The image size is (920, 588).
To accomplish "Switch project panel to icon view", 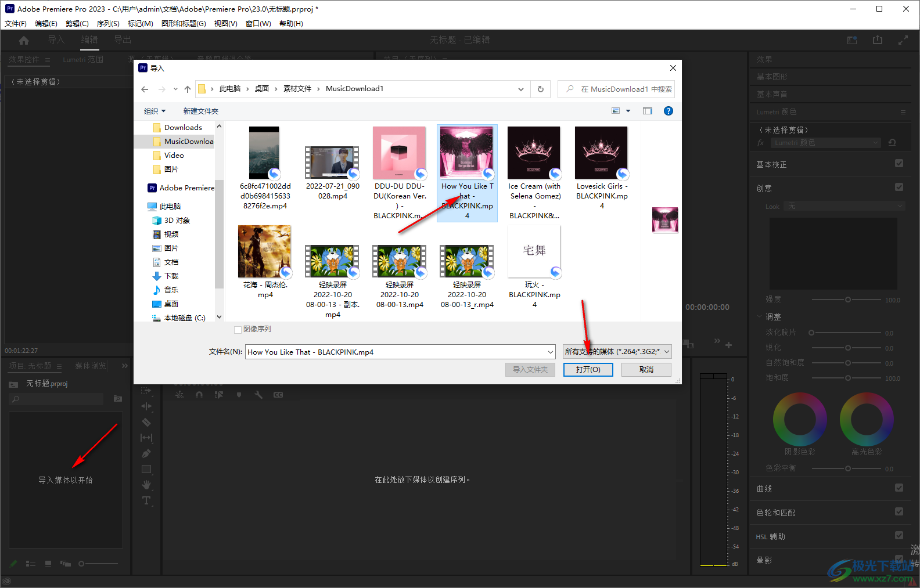I will (x=48, y=564).
